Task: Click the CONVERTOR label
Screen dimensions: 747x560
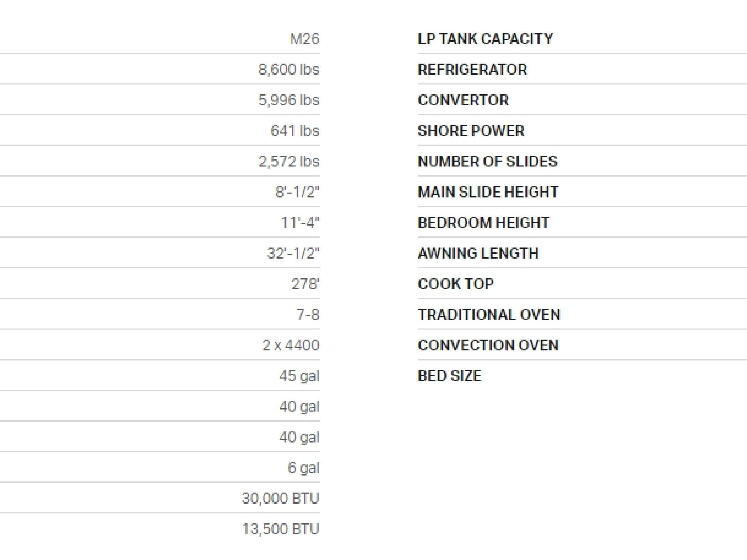Action: [463, 100]
